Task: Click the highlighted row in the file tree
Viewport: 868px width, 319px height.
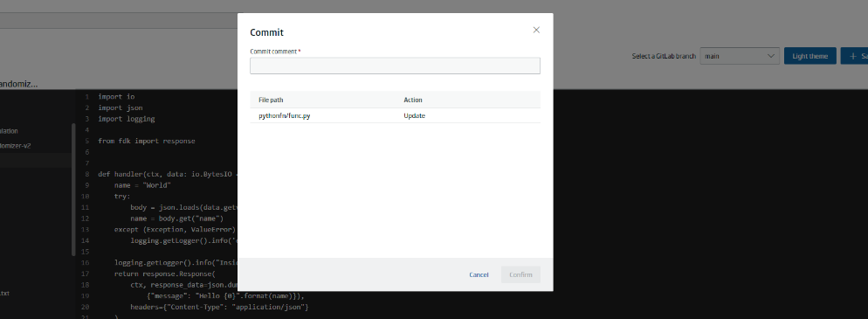Action: click(x=36, y=161)
